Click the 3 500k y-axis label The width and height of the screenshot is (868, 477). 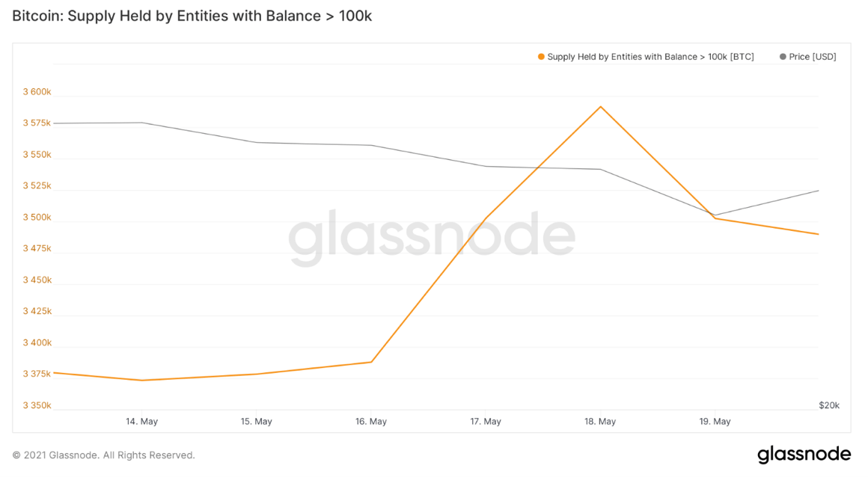click(x=37, y=218)
